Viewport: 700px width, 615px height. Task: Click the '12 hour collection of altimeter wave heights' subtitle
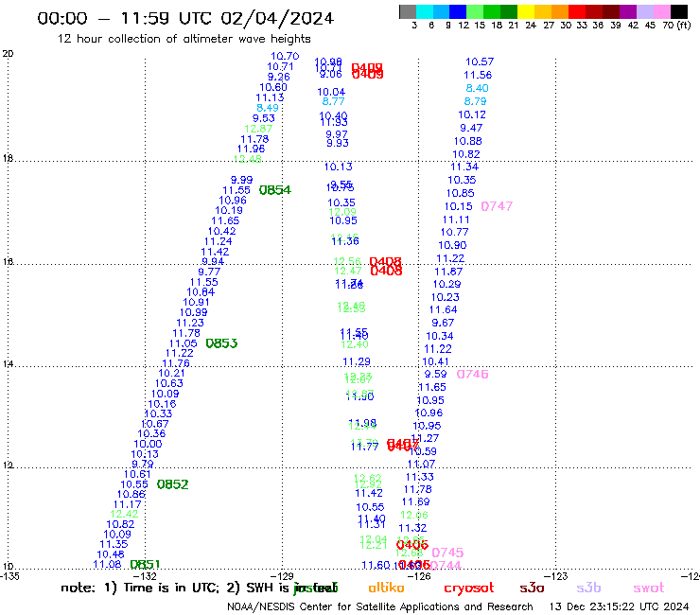point(184,39)
